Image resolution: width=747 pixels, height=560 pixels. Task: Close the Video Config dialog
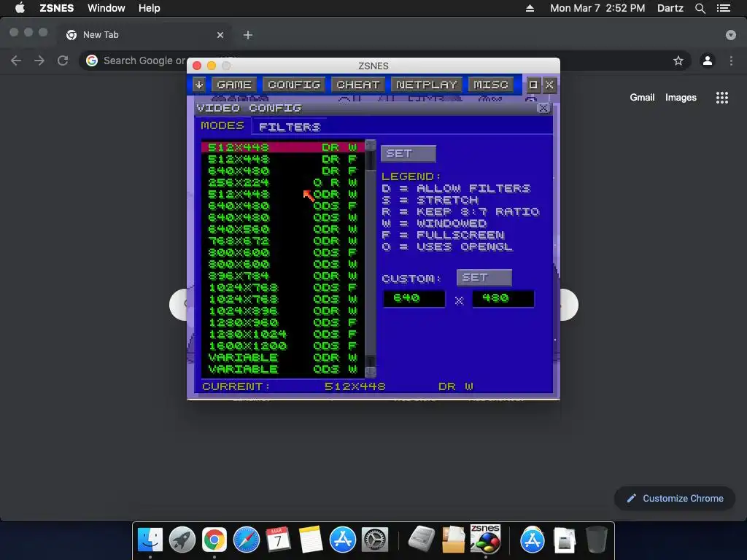[x=543, y=108]
